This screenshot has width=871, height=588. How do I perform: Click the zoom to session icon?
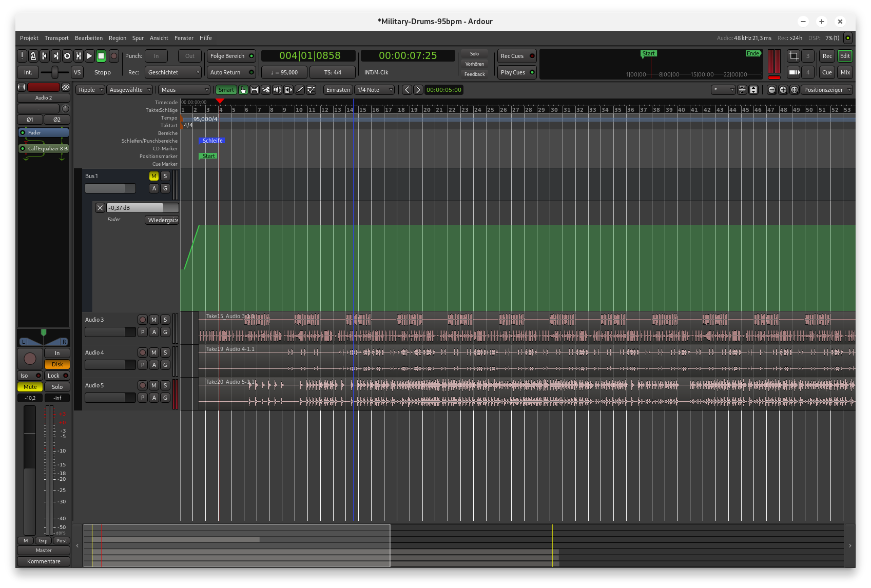(795, 90)
